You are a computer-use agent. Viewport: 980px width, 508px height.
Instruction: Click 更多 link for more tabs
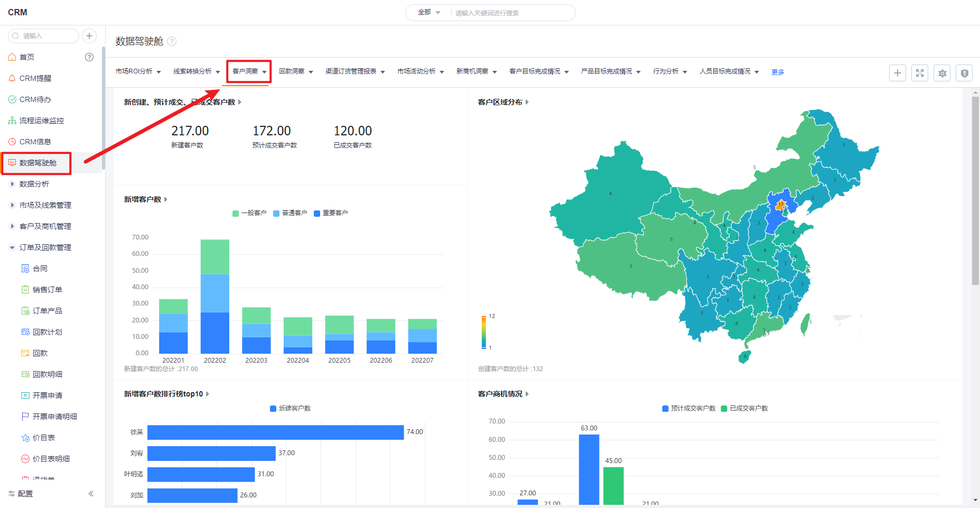778,72
